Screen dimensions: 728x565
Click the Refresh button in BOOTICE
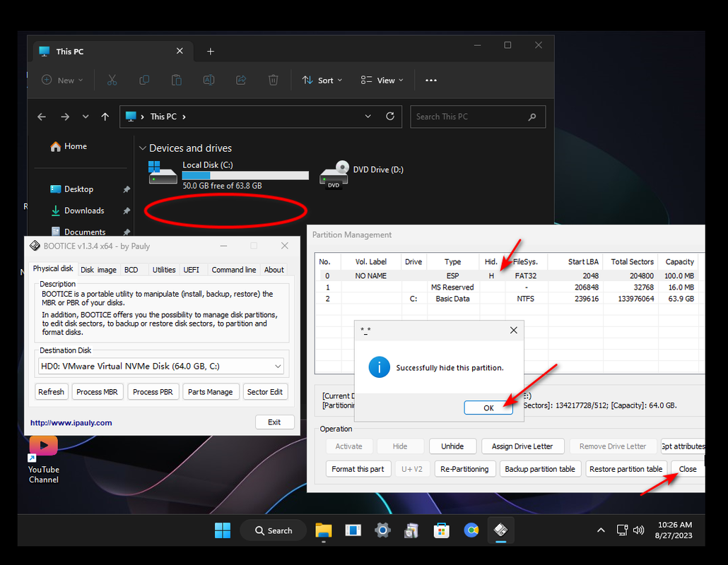[51, 392]
